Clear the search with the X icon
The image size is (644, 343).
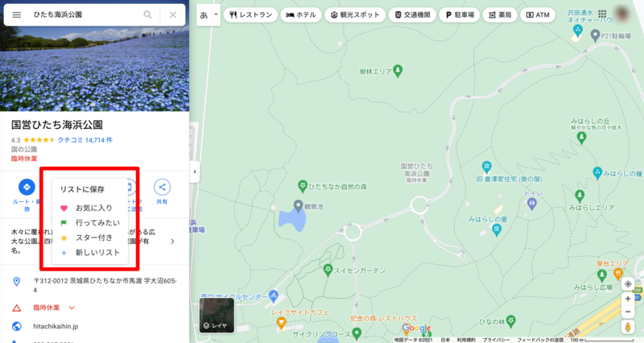pos(173,14)
